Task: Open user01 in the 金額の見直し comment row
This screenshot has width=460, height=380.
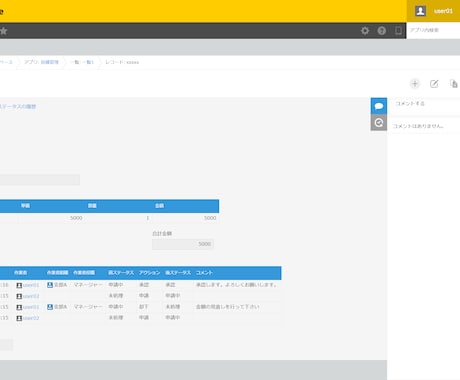Action: pyautogui.click(x=31, y=307)
